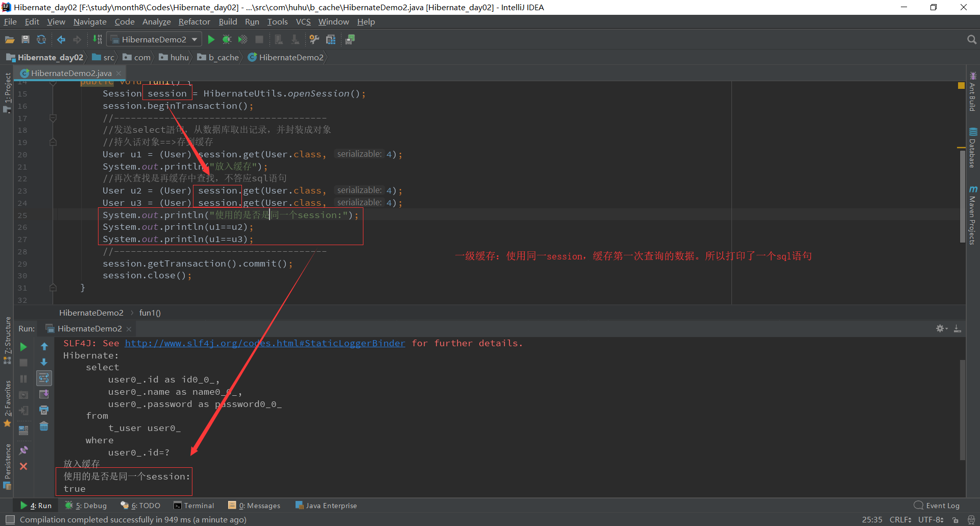Go down the stack trace arrow
The image size is (980, 526).
(44, 362)
